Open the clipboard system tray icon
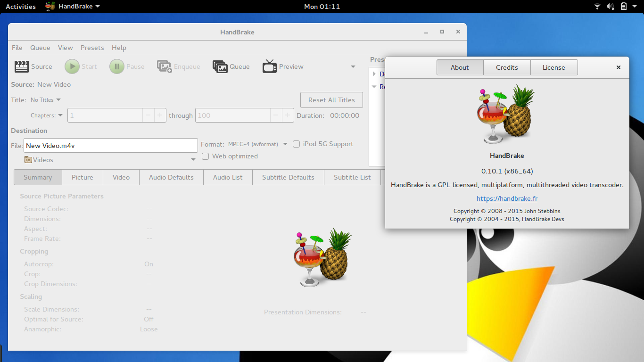Image resolution: width=644 pixels, height=362 pixels. [623, 7]
